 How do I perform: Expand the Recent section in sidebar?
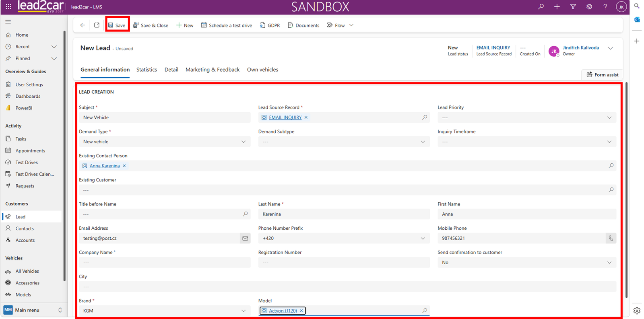tap(54, 47)
